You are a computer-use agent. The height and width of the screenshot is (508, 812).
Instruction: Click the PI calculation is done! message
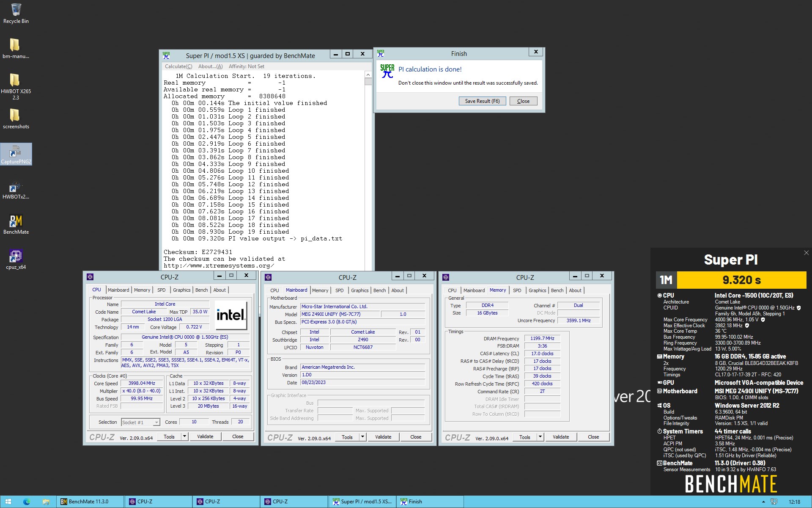tap(430, 69)
